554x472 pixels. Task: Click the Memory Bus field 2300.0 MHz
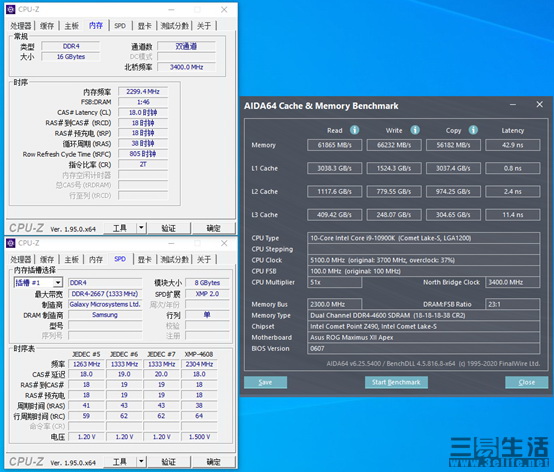[335, 304]
